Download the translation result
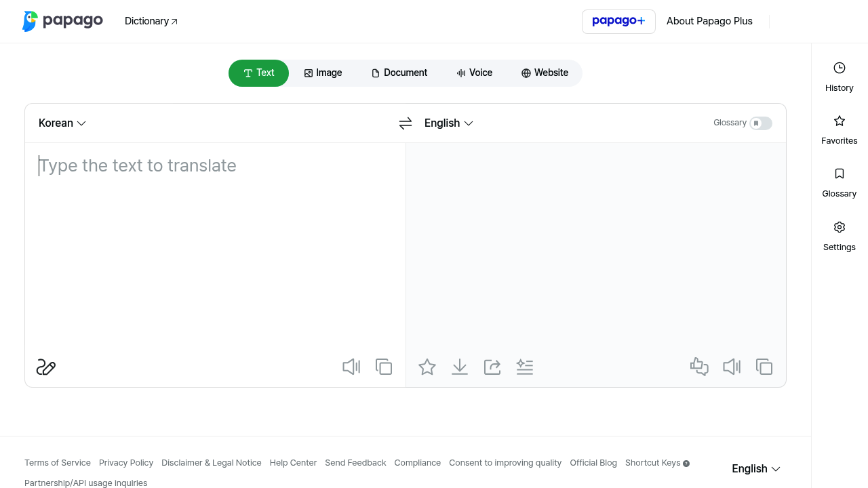The height and width of the screenshot is (488, 868). tap(460, 367)
